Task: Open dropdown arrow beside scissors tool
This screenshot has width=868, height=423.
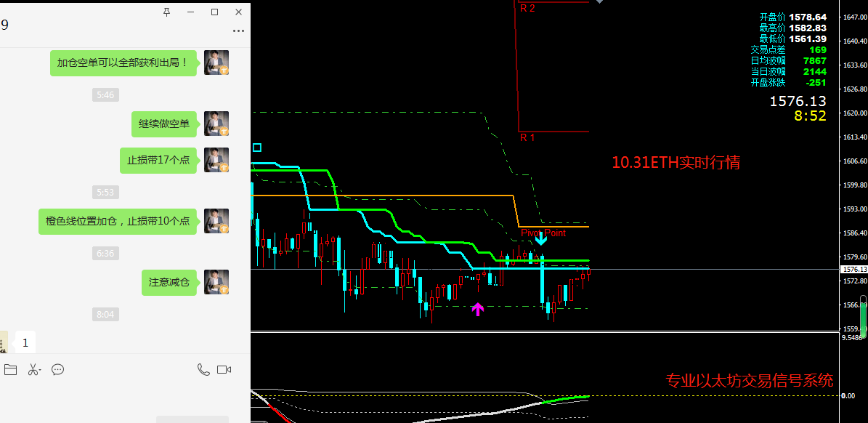Action: click(41, 371)
